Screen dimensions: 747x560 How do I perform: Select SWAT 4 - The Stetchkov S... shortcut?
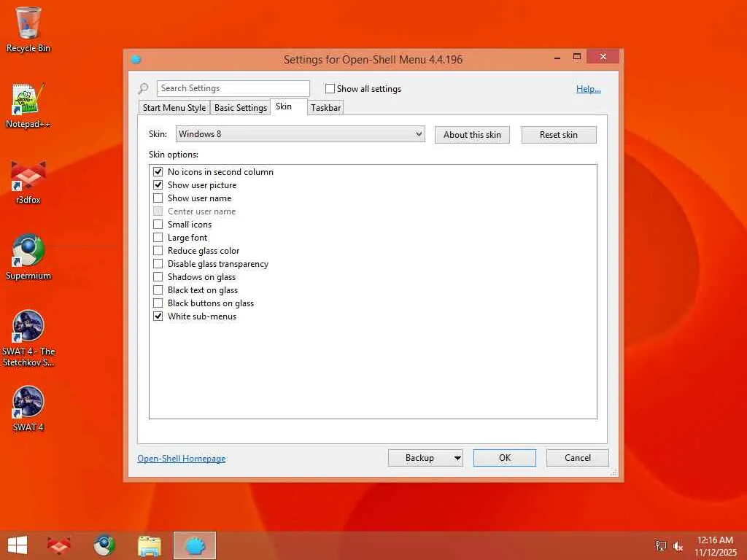28,338
